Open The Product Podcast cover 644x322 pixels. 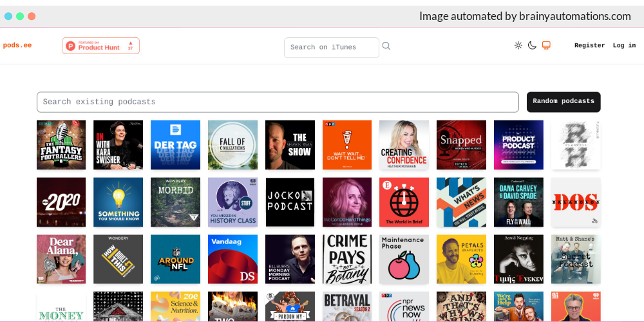518,145
